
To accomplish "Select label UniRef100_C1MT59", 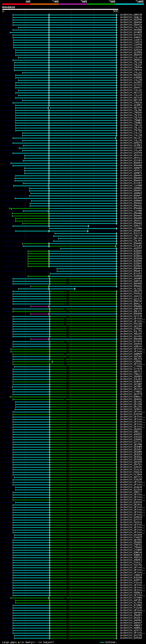I will [131, 45].
